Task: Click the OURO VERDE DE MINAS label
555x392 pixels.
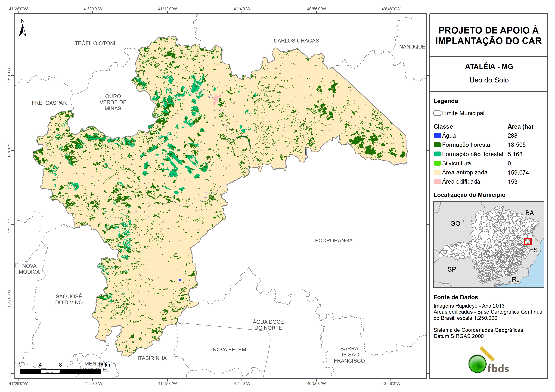Action: coord(113,102)
